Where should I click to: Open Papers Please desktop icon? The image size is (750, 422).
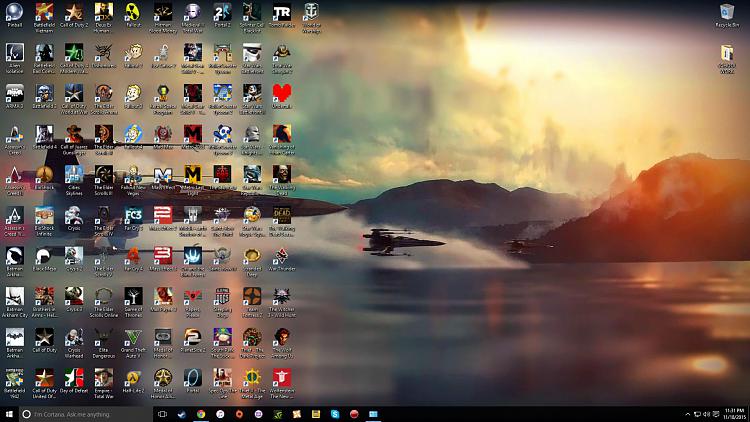click(192, 303)
